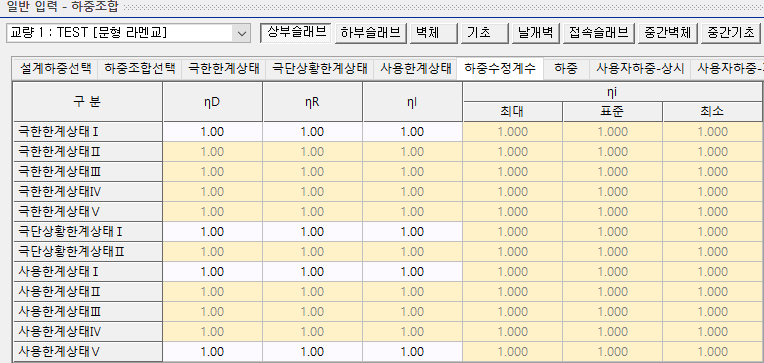Viewport: 764px width, 363px height.
Task: Click 표준 value in 극한한계상태Ⅲ row
Action: [612, 172]
